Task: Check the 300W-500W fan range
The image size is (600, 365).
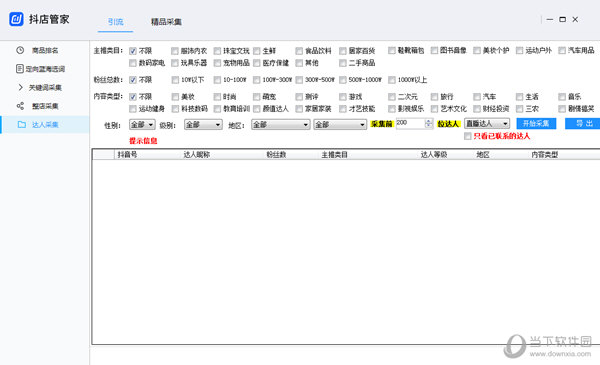Action: [299, 80]
